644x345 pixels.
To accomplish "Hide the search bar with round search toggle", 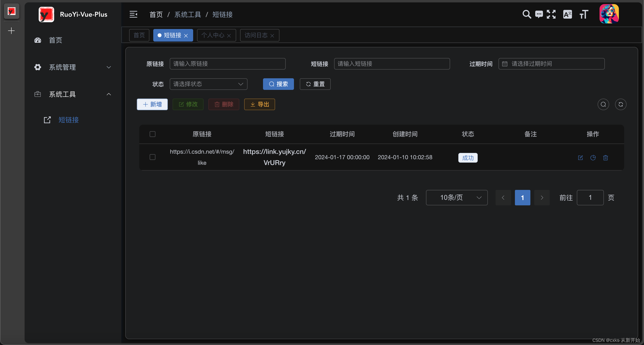I will point(603,104).
